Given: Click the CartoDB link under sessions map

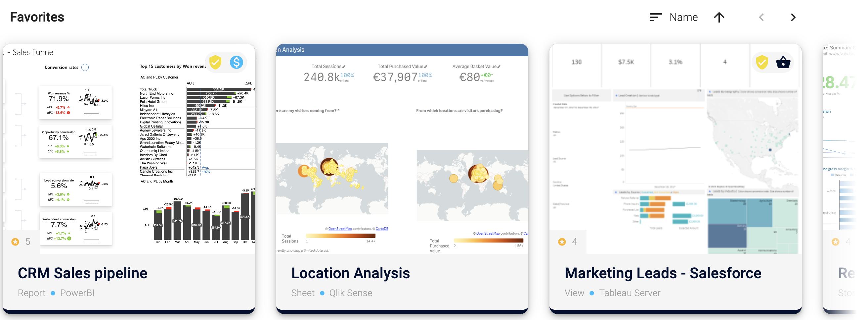Looking at the screenshot, I should coord(382,229).
